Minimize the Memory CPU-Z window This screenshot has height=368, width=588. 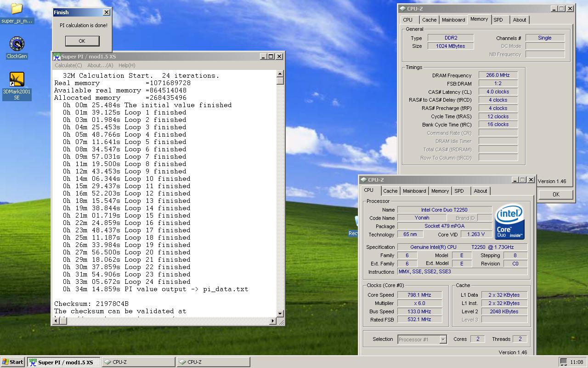(x=554, y=8)
